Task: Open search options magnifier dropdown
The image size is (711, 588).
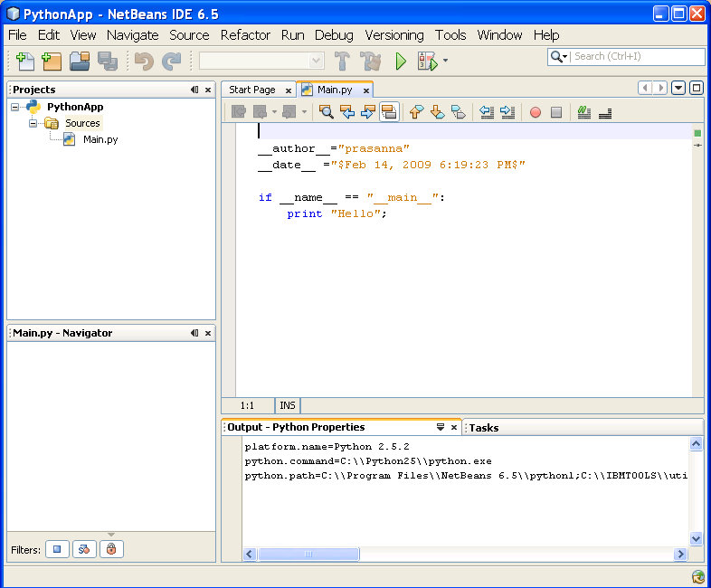Action: (x=559, y=57)
